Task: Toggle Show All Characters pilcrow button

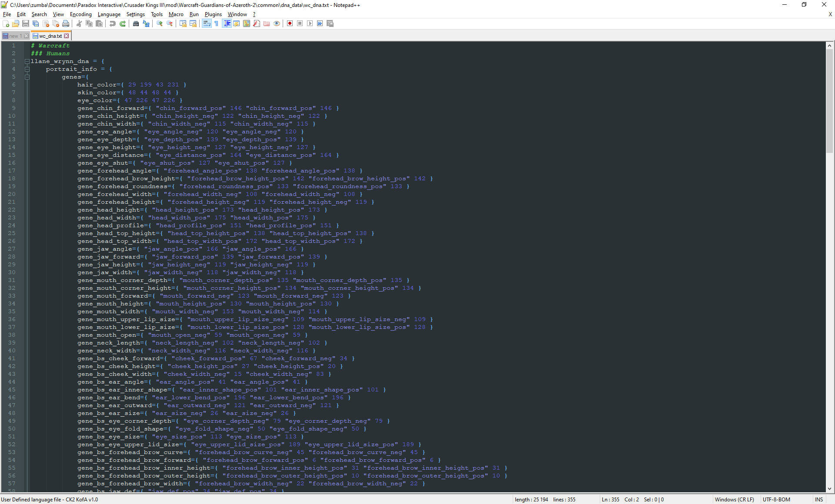Action: pyautogui.click(x=216, y=23)
